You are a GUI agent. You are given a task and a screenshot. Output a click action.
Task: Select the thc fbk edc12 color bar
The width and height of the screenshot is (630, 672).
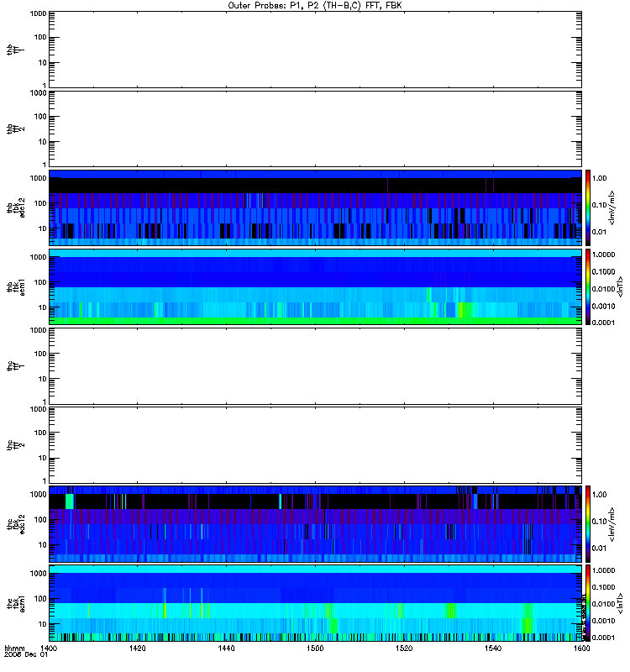click(588, 523)
